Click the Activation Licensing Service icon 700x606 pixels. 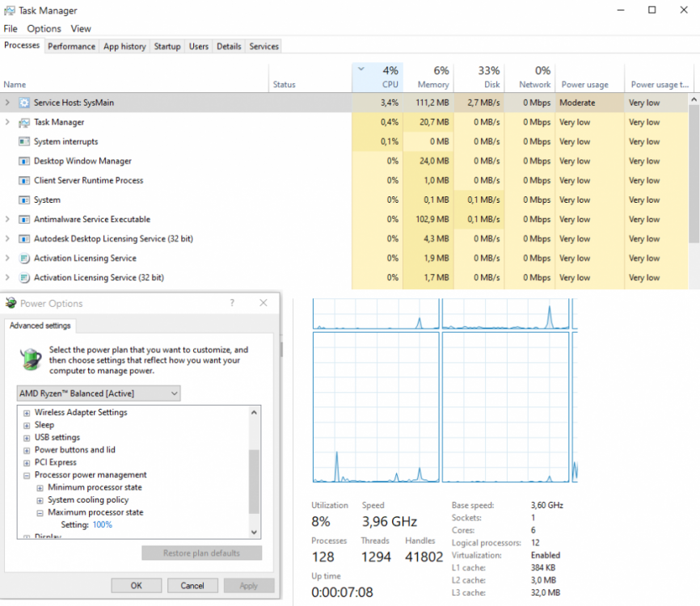(x=24, y=259)
